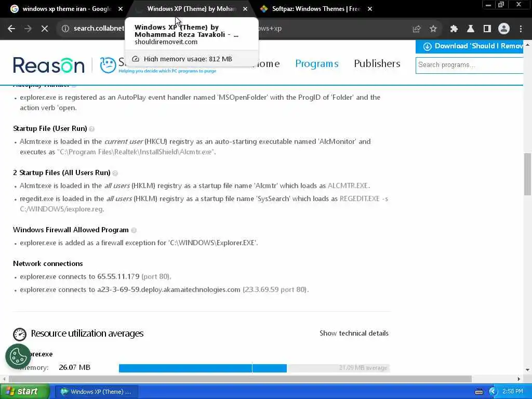Image resolution: width=532 pixels, height=399 pixels.
Task: Click the horizontal scrollbar thumb
Action: 240,379
